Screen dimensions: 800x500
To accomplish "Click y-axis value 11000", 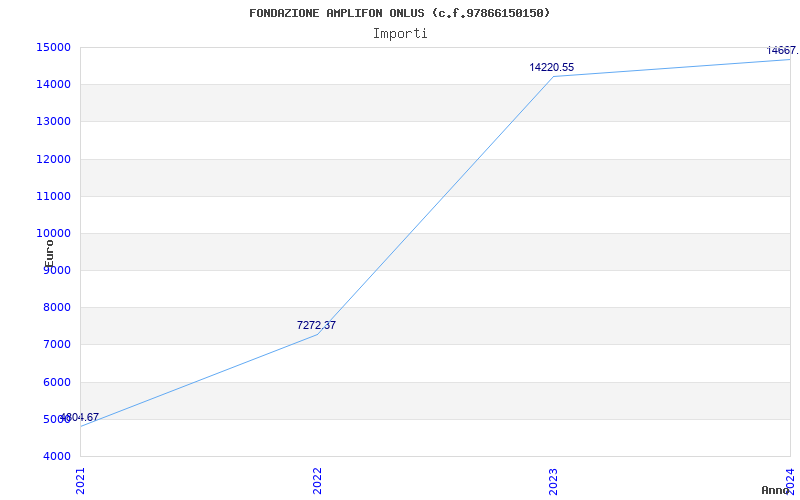I will coord(53,196).
